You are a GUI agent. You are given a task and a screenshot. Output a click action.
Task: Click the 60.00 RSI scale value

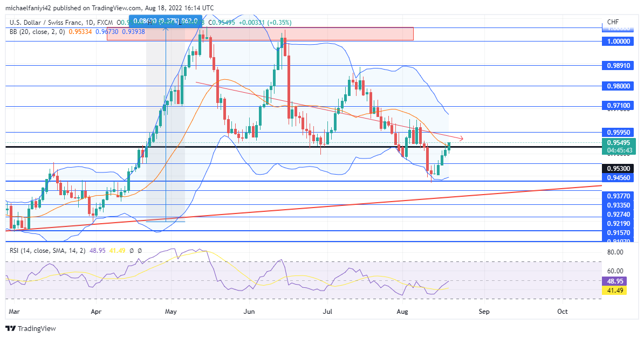615,271
